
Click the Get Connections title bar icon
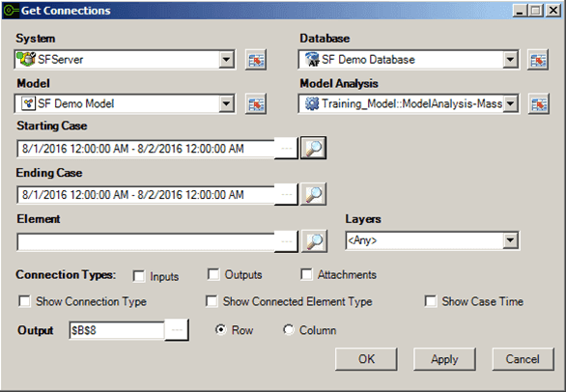tap(11, 11)
